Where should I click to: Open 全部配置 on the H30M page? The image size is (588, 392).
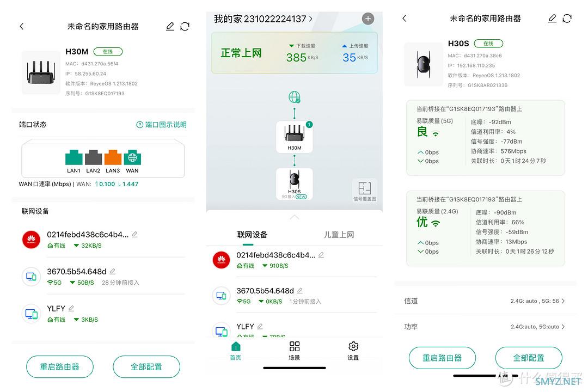point(146,367)
